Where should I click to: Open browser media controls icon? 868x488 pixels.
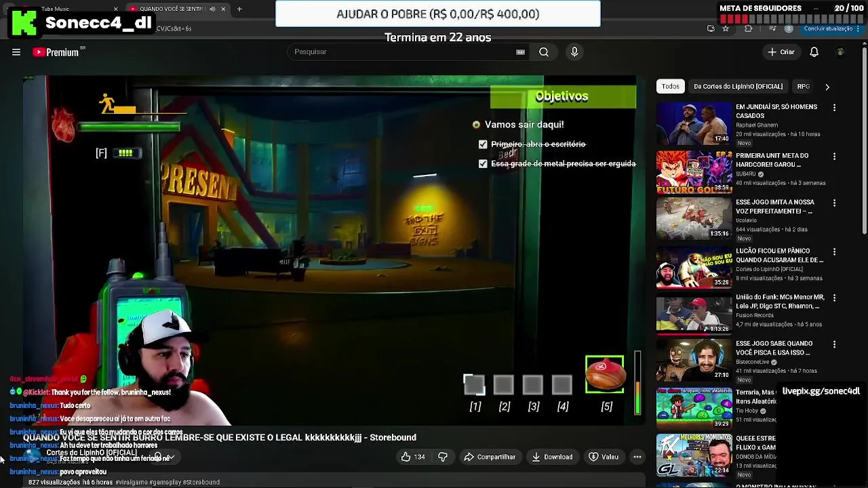click(x=773, y=28)
